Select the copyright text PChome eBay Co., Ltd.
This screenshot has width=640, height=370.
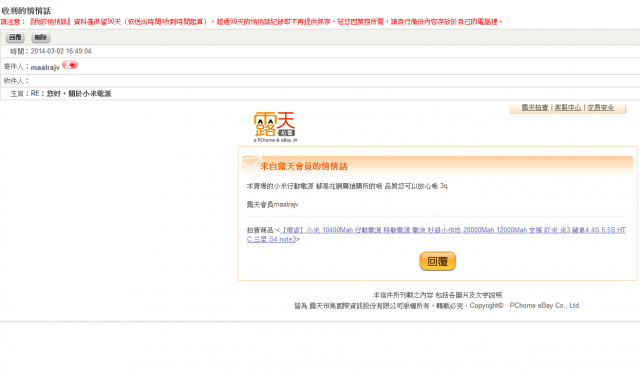pos(545,306)
